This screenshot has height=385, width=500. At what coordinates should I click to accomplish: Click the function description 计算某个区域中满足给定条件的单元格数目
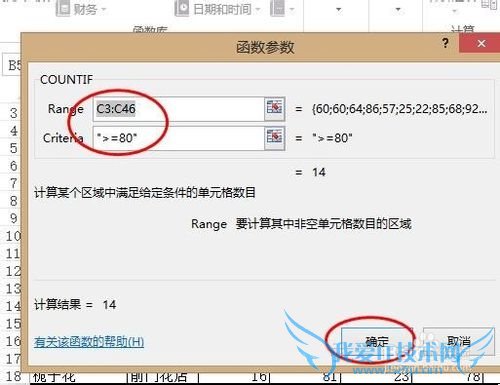[x=145, y=193]
